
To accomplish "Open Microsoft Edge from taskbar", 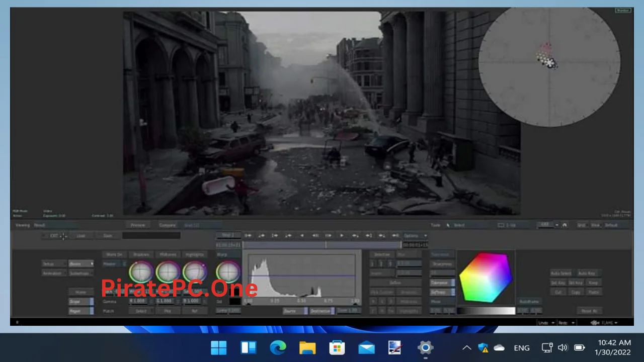I will click(x=278, y=347).
